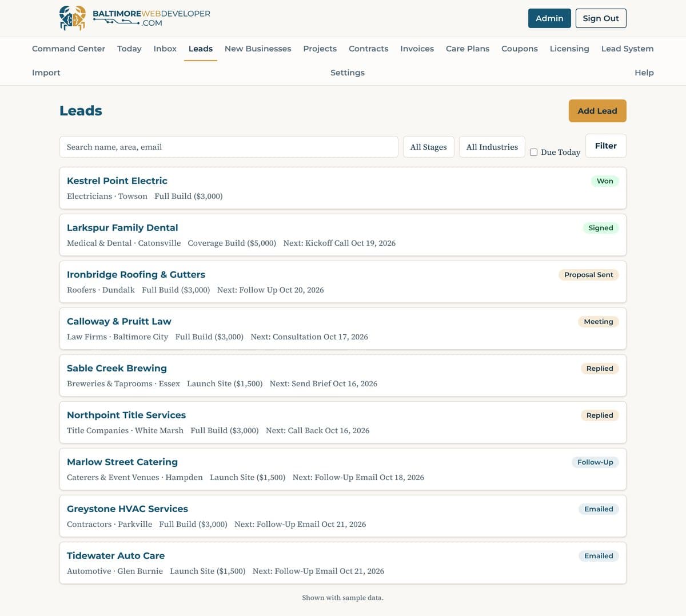Click "Title Companies · White Marsh" text
686x616 pixels.
[125, 430]
